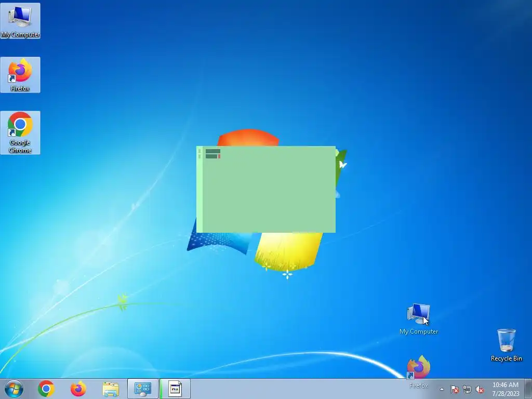The image size is (532, 399).
Task: Launch Google Chrome from the taskbar
Action: coord(46,389)
